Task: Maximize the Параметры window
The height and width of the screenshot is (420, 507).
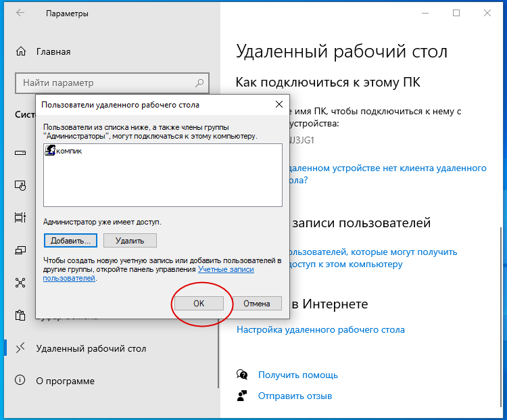Action: (x=456, y=14)
